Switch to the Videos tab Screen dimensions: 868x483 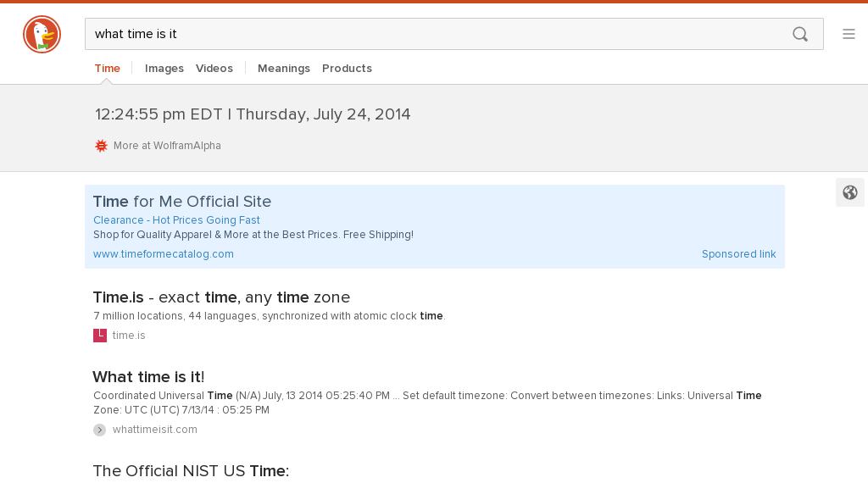pos(214,68)
